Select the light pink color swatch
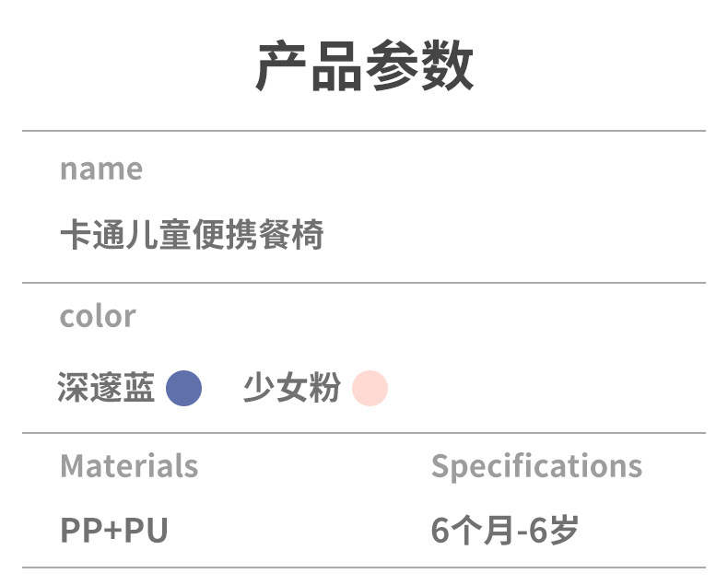This screenshot has width=728, height=585. (x=370, y=388)
